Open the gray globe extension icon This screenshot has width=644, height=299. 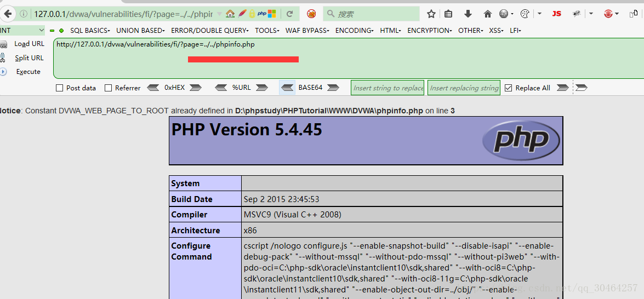[504, 14]
